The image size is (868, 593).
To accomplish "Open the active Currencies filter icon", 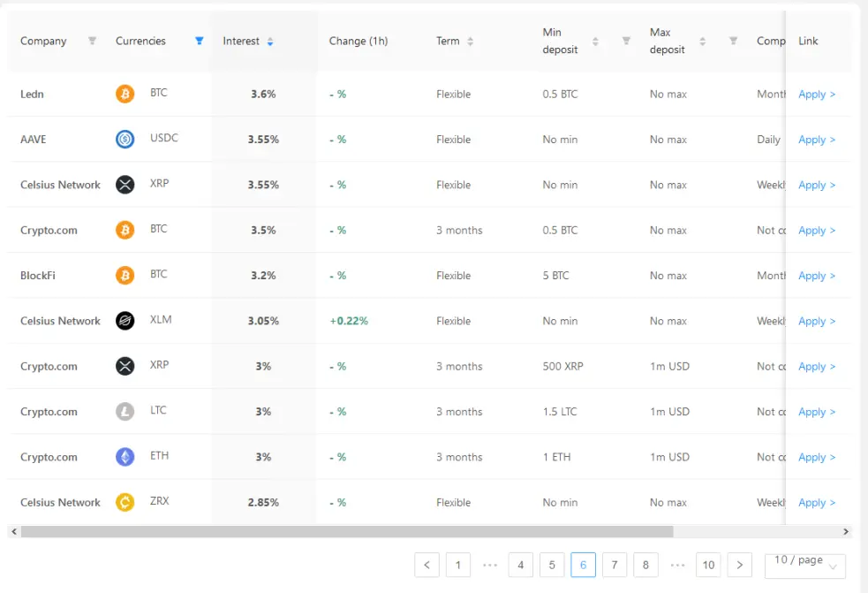I will [x=200, y=41].
